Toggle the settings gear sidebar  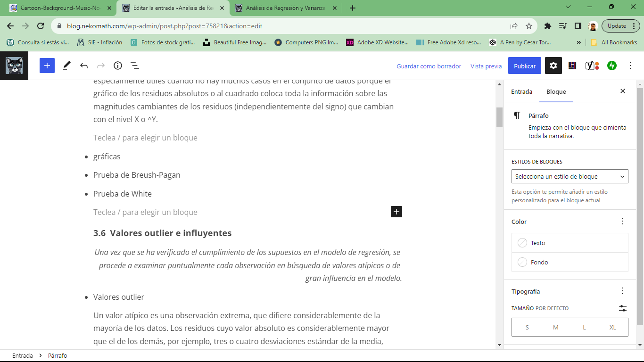553,66
